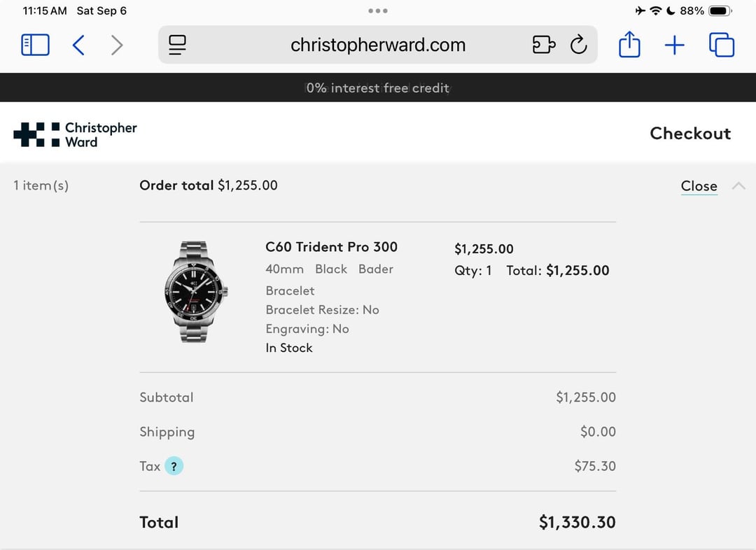This screenshot has height=550, width=756.
Task: Tap the 0% interest free credit banner
Action: coord(378,87)
